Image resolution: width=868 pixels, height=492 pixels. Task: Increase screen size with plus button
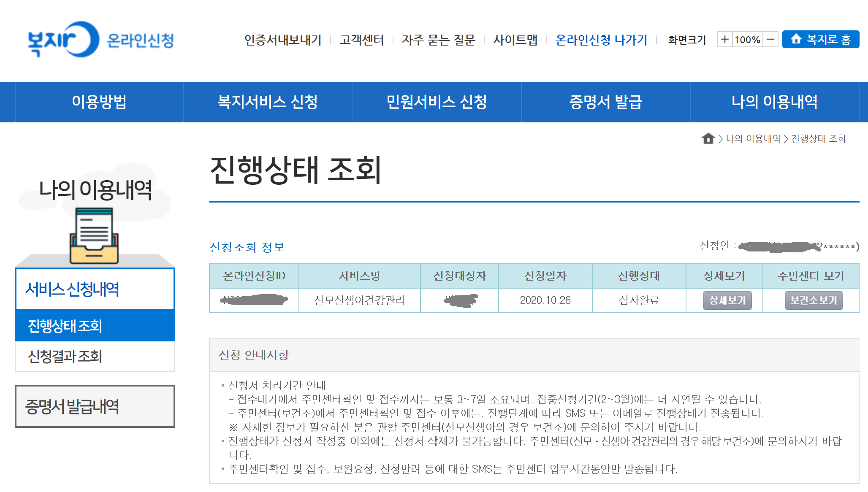[x=724, y=40]
